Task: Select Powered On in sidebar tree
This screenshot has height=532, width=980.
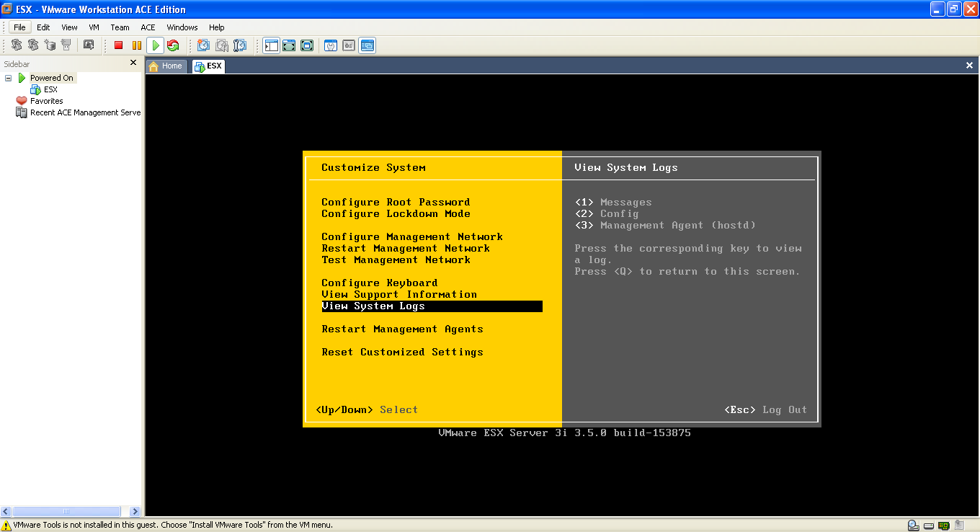Action: click(52, 78)
